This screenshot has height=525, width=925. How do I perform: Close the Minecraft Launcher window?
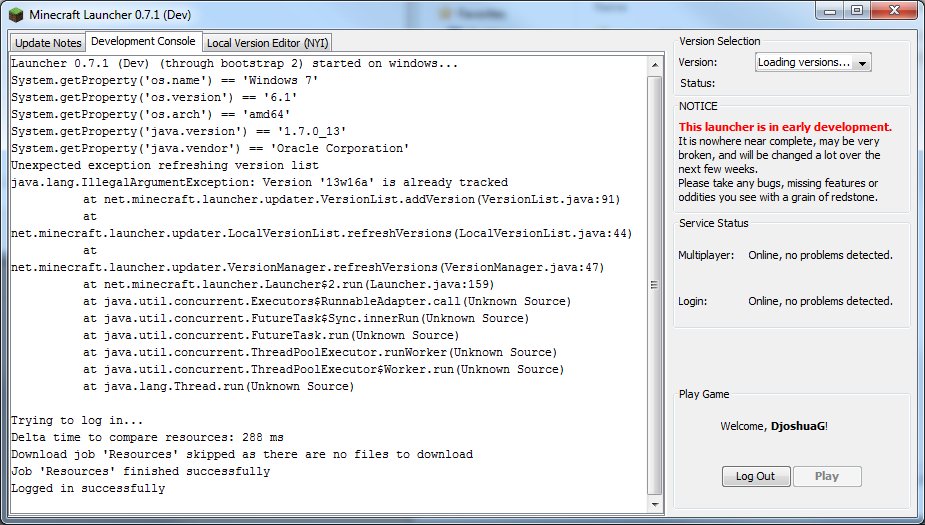tap(894, 11)
